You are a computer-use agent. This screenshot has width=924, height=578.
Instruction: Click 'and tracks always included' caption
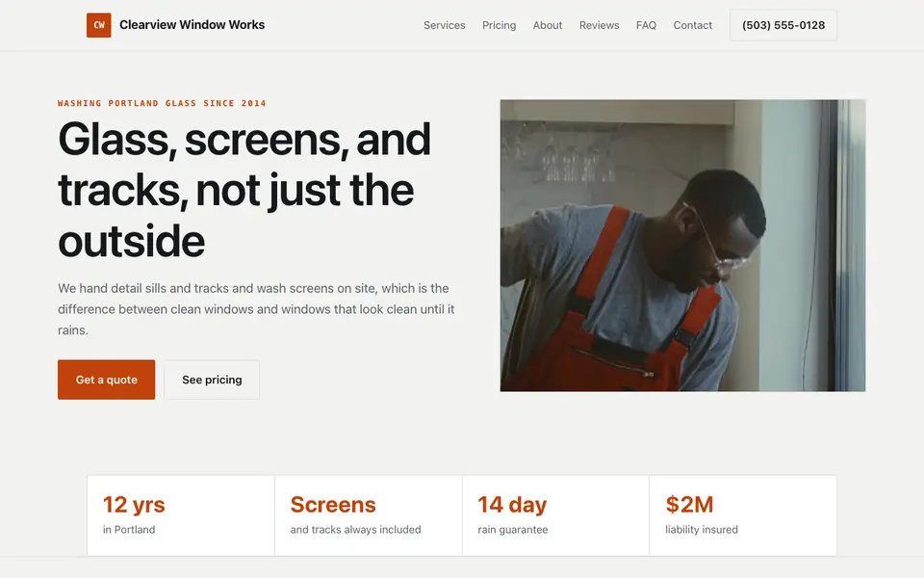pos(355,530)
